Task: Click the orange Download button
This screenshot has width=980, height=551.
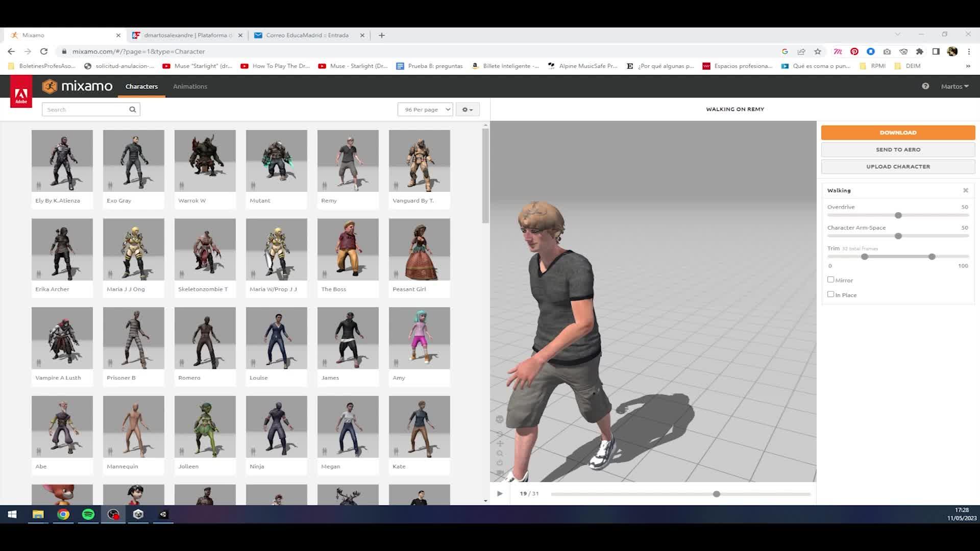Action: 898,132
